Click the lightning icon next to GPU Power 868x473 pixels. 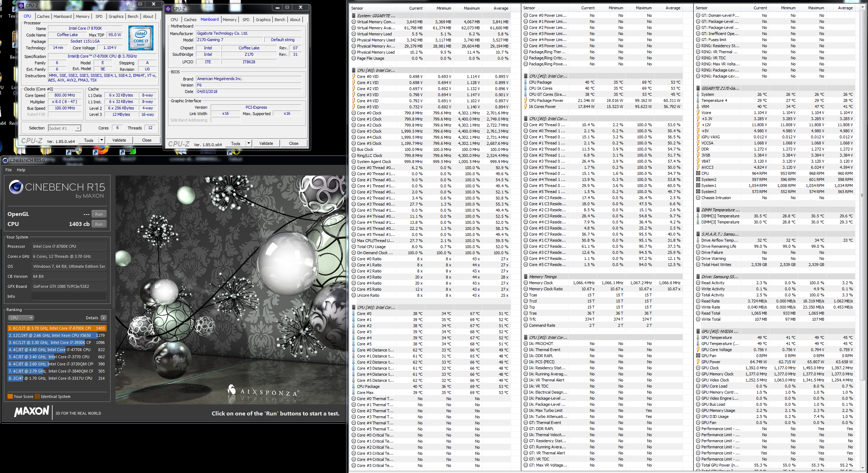pyautogui.click(x=698, y=362)
